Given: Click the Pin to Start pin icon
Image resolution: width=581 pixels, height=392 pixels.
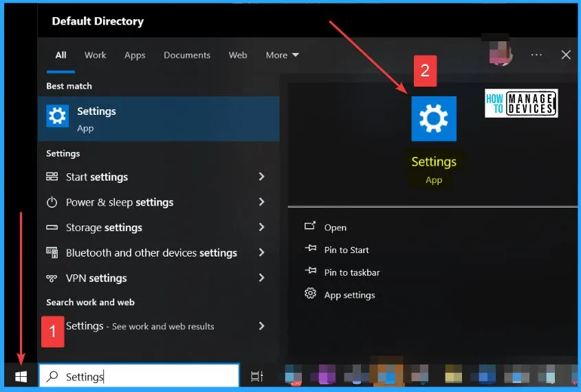Looking at the screenshot, I should click(310, 248).
